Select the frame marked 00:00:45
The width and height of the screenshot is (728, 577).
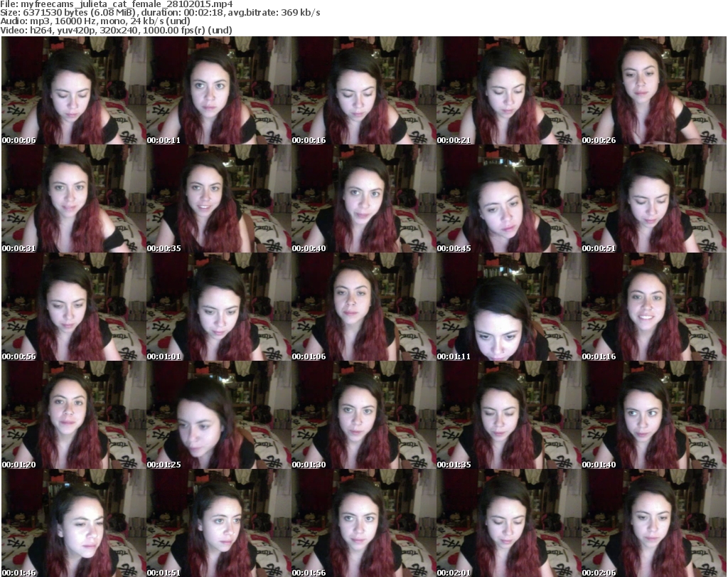click(508, 198)
